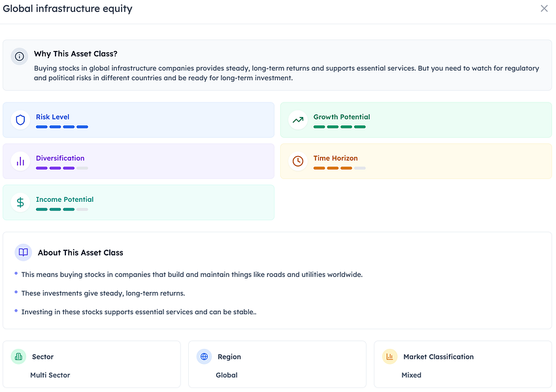Click the blue Risk Level rating bar

(62, 127)
